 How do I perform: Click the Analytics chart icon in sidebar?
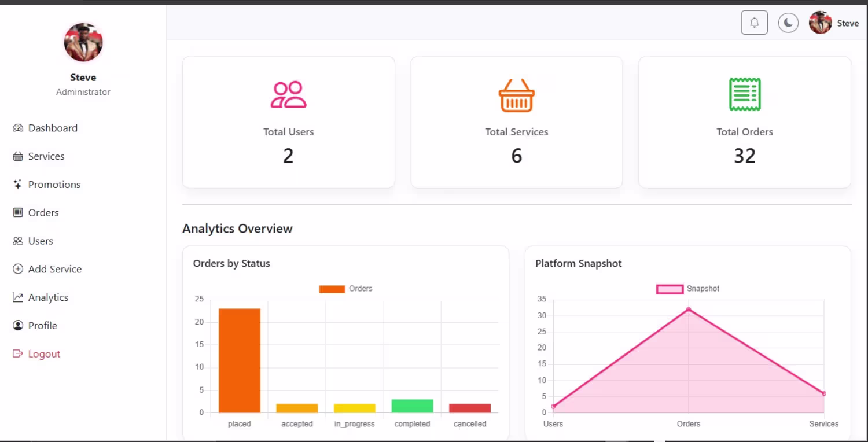coord(18,297)
